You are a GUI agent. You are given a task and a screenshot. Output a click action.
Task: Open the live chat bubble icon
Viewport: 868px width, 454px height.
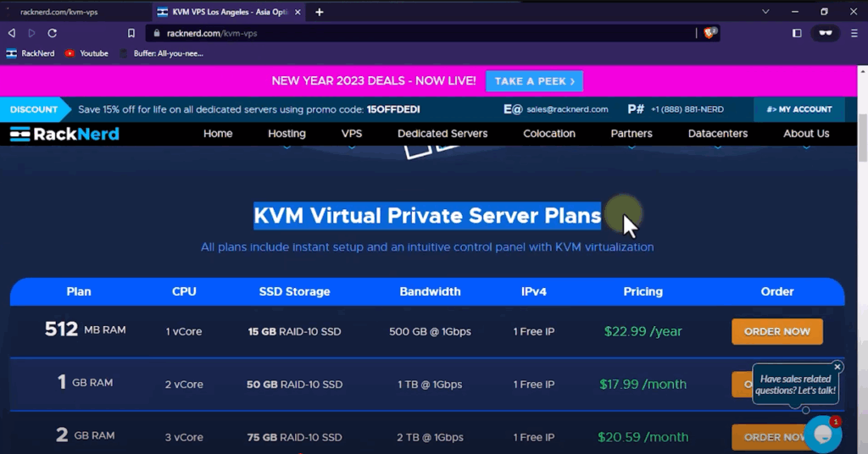tap(822, 434)
